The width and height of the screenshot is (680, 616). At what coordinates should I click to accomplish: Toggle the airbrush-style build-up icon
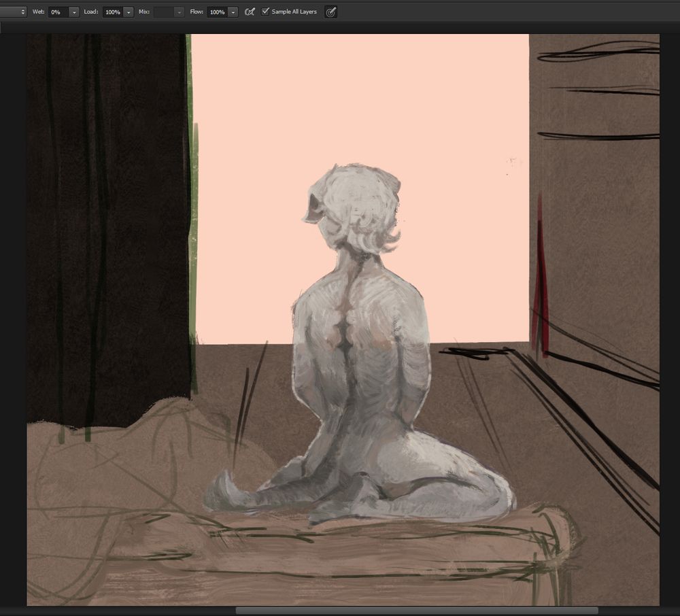click(x=250, y=12)
